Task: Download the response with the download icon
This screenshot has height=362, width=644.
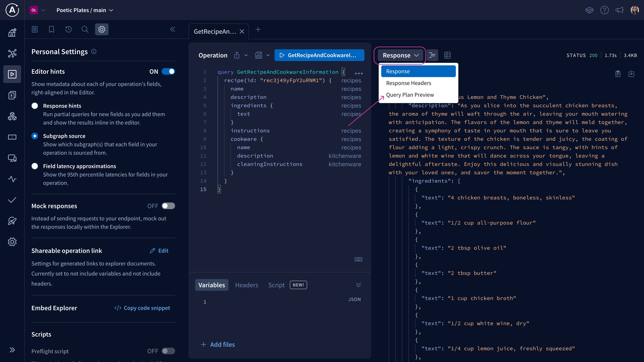Action: 631,74
